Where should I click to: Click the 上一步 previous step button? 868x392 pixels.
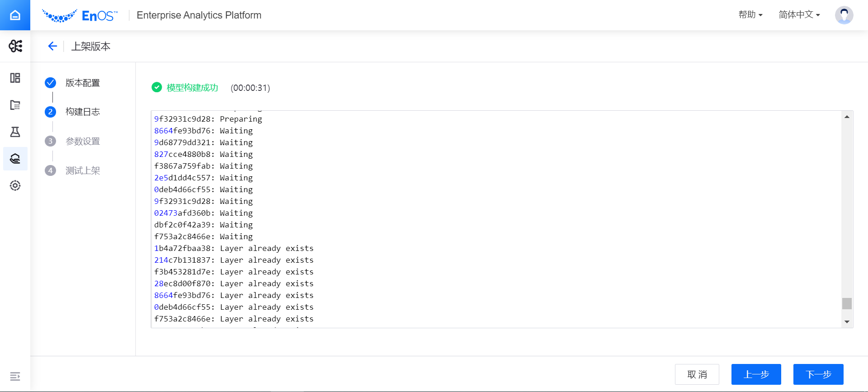[756, 374]
